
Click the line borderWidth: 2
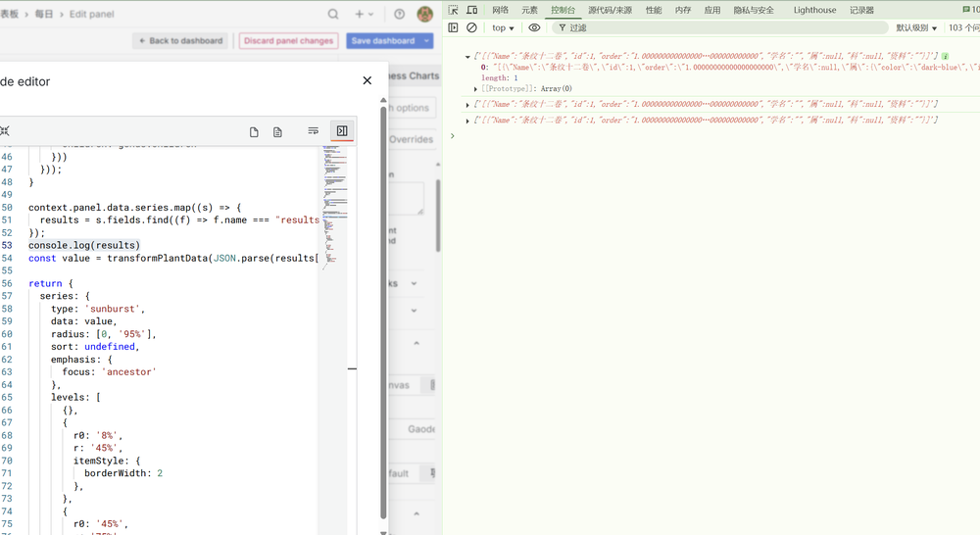click(123, 473)
